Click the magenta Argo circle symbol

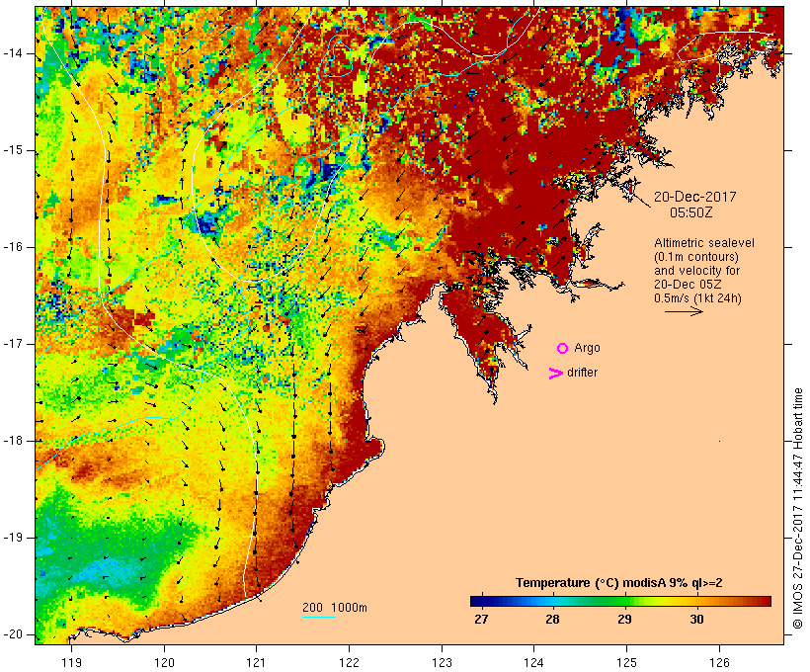point(563,349)
